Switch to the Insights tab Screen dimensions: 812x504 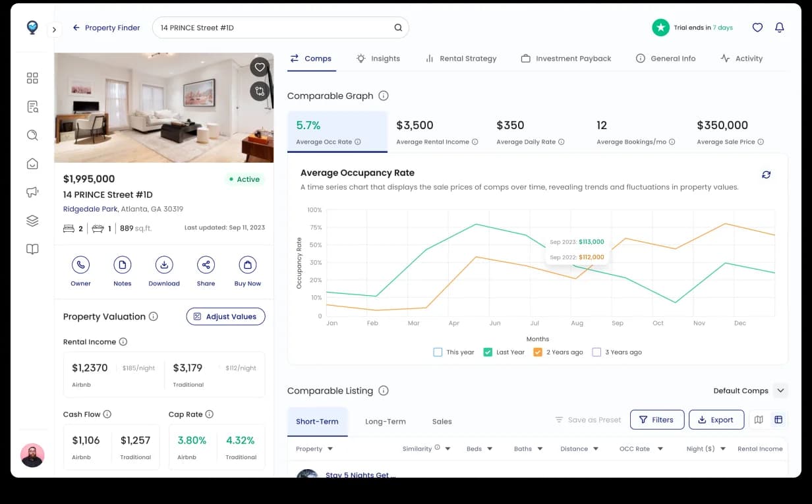point(378,59)
